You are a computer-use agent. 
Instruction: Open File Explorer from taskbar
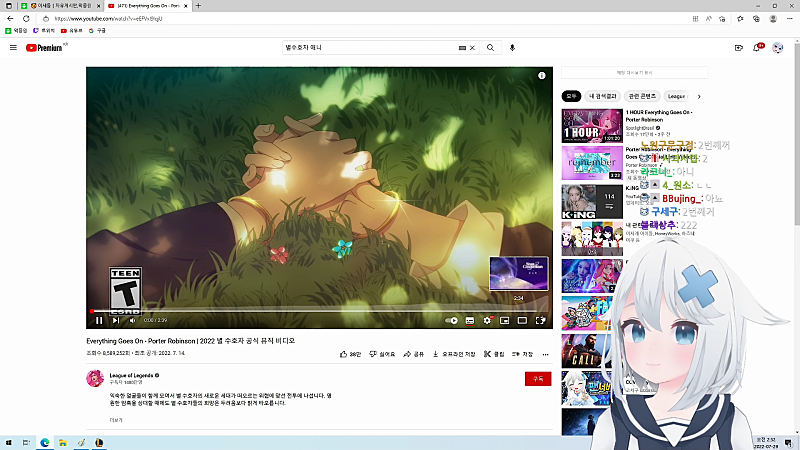[63, 442]
